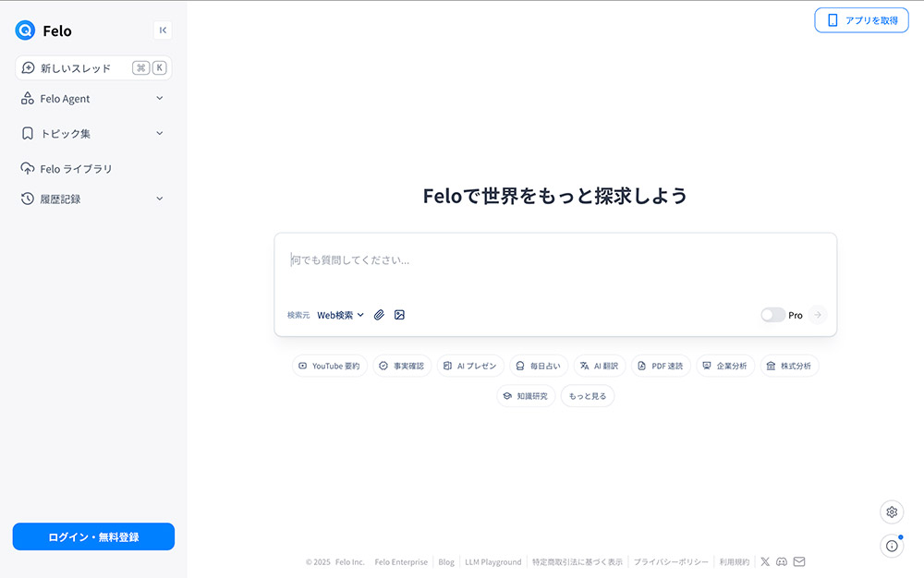Click the paperclip attachment icon
Image resolution: width=924 pixels, height=578 pixels.
[x=379, y=315]
